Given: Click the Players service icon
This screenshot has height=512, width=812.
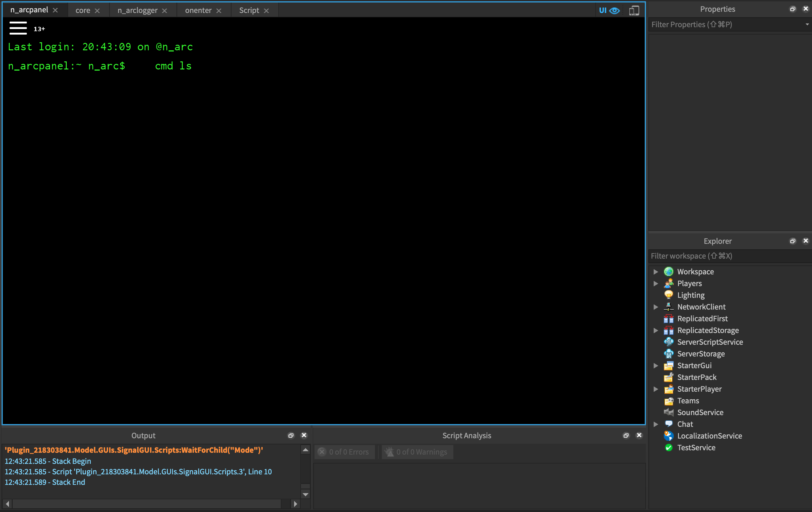Looking at the screenshot, I should [668, 283].
